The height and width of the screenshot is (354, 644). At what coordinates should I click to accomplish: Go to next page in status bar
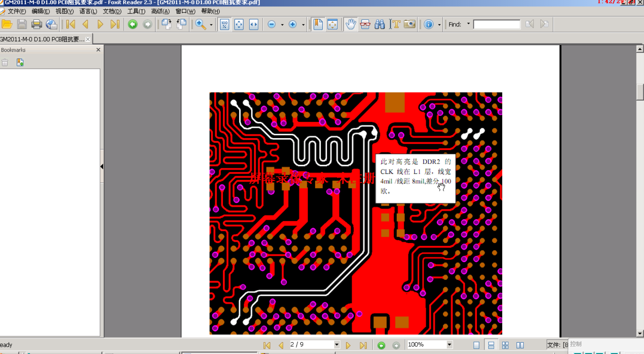point(348,345)
